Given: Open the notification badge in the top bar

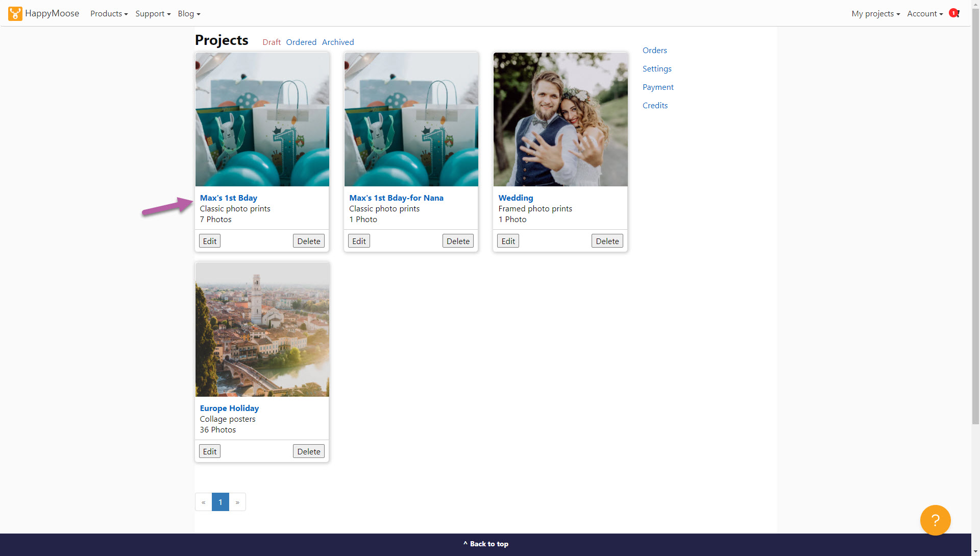Looking at the screenshot, I should click(954, 13).
